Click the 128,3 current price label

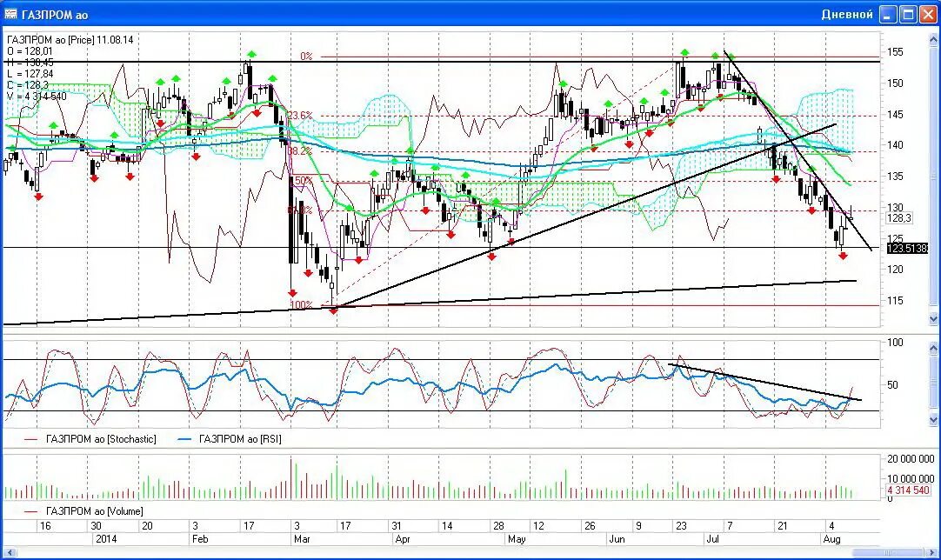(x=898, y=218)
